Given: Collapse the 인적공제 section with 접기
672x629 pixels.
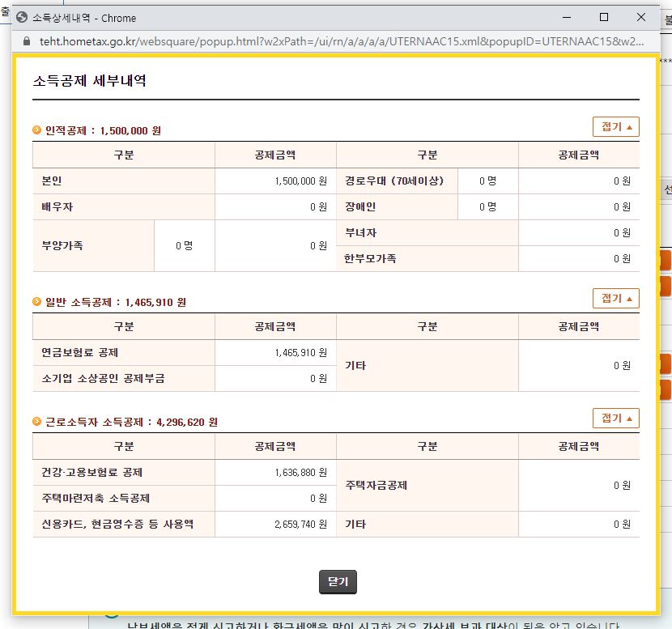Looking at the screenshot, I should pos(615,127).
